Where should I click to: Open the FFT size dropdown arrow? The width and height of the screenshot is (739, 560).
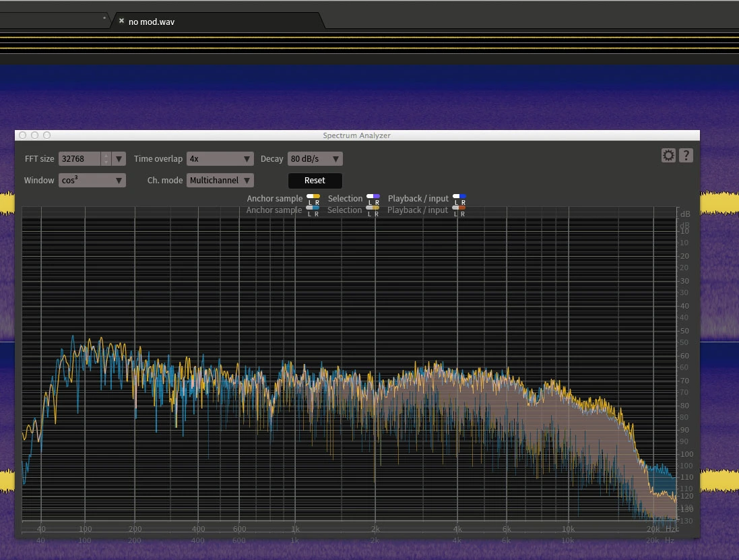pyautogui.click(x=119, y=159)
